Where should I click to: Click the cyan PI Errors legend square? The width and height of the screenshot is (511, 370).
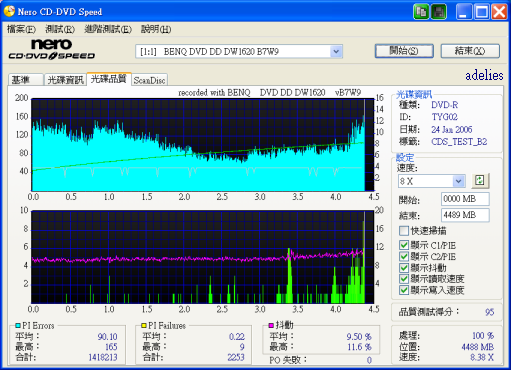coord(18,326)
